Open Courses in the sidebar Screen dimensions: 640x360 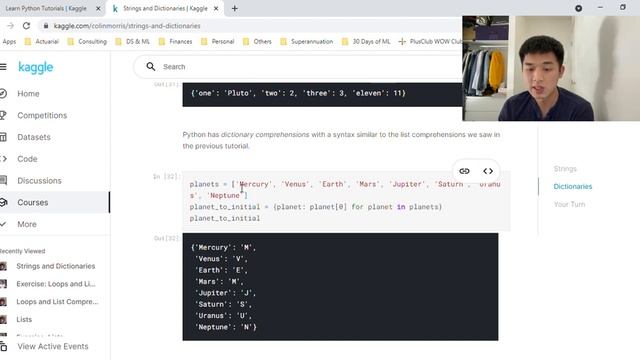coord(33,202)
